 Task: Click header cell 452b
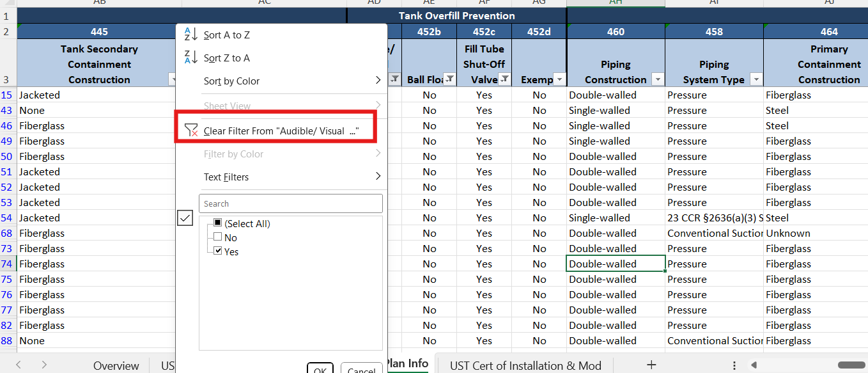point(429,31)
